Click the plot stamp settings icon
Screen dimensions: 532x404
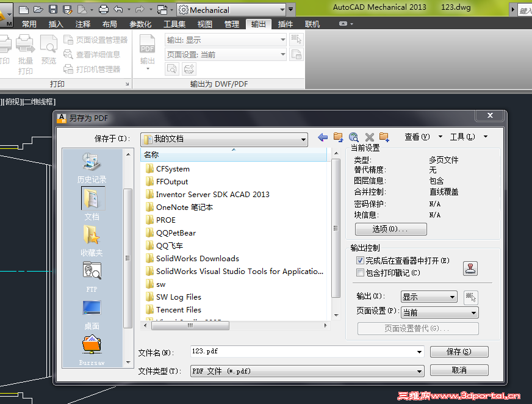coord(470,269)
